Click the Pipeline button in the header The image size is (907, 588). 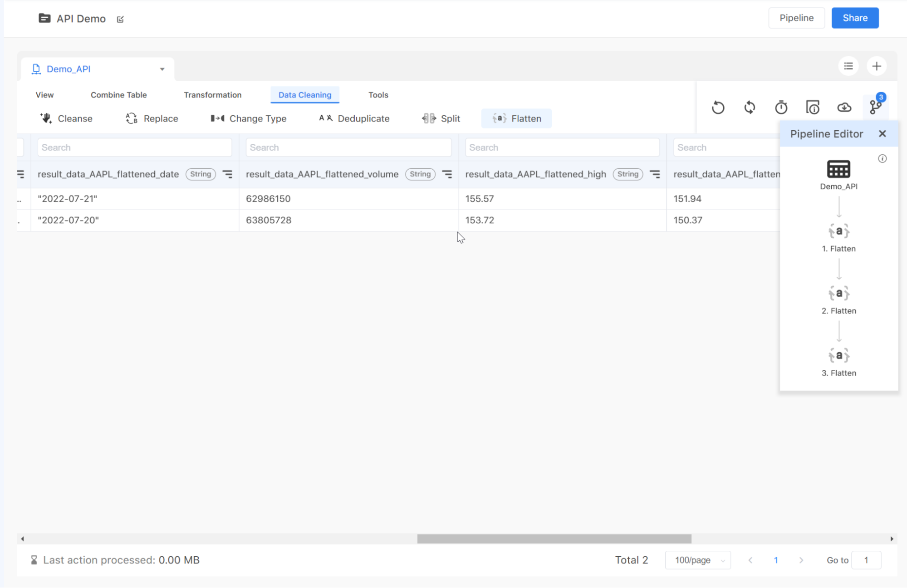pyautogui.click(x=796, y=18)
